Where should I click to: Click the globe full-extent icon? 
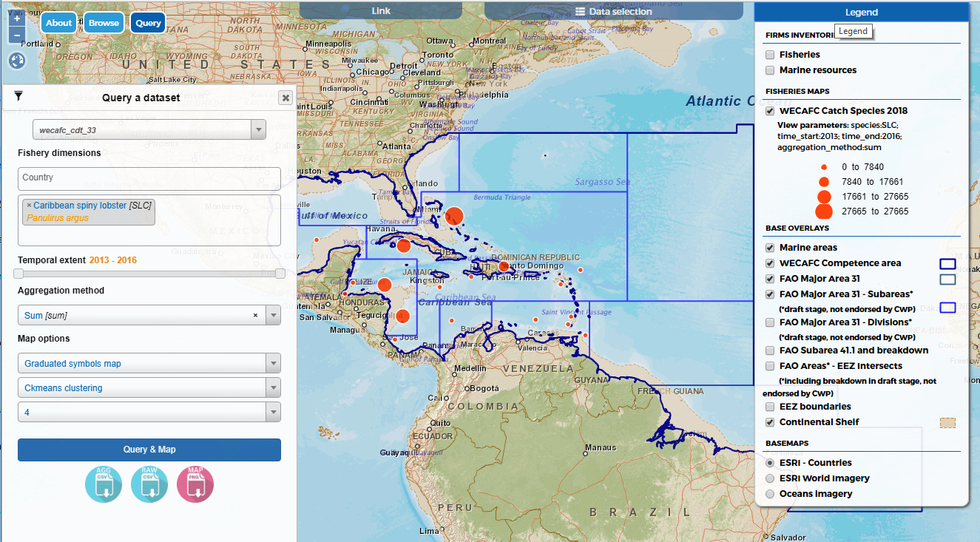point(17,60)
